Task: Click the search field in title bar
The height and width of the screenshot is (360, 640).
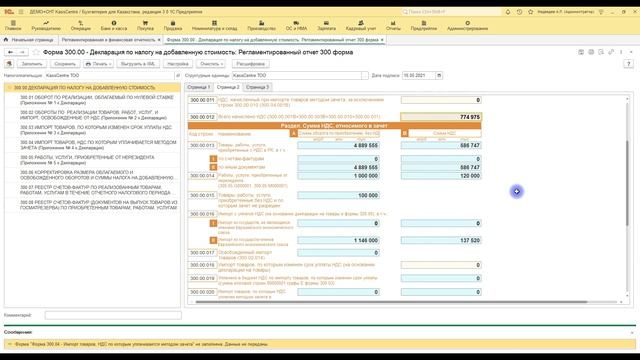Action: (x=451, y=12)
